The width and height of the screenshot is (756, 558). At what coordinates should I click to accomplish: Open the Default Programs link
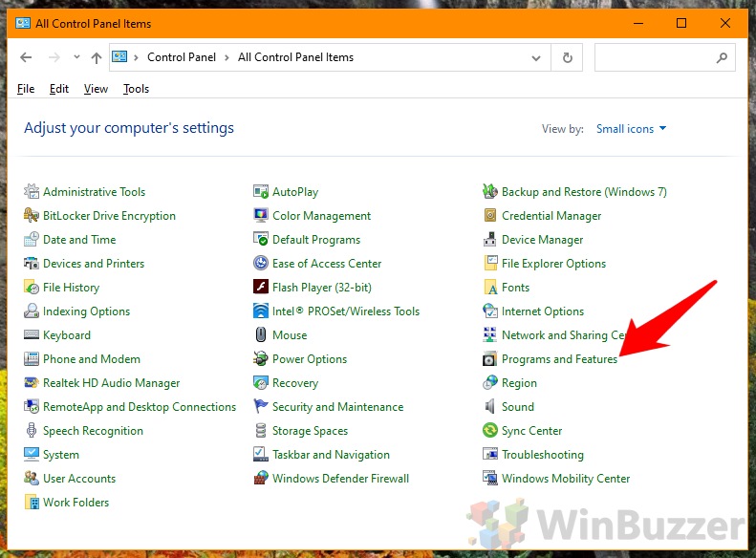click(316, 240)
